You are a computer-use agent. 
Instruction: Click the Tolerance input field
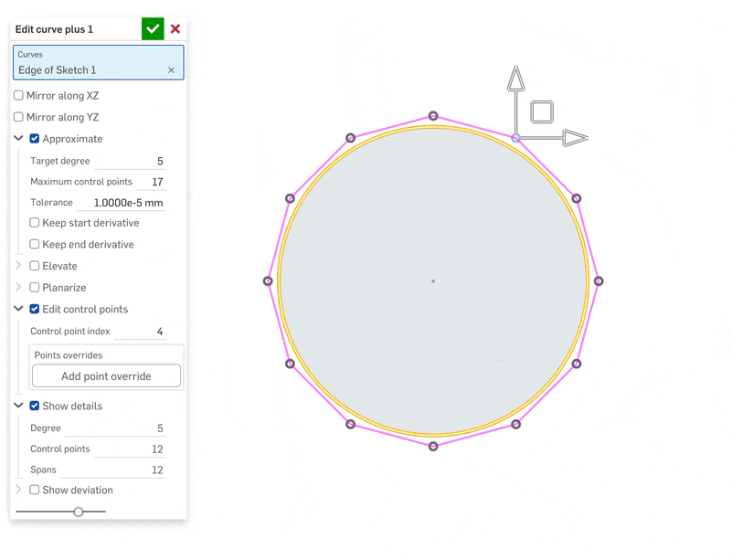tap(122, 203)
